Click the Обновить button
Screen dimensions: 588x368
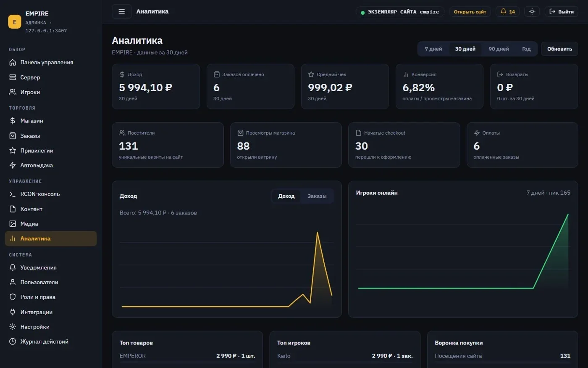point(559,49)
